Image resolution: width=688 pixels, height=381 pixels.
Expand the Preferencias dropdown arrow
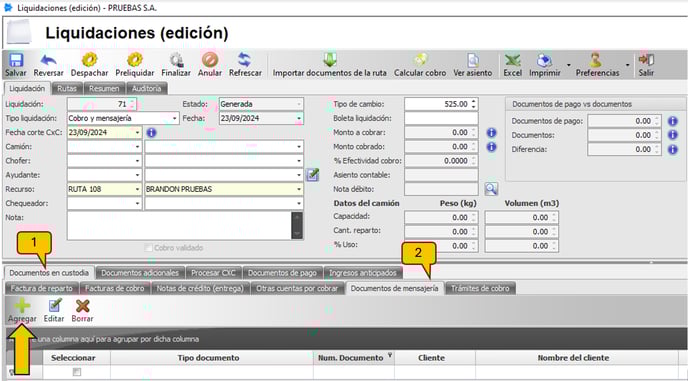tap(627, 65)
